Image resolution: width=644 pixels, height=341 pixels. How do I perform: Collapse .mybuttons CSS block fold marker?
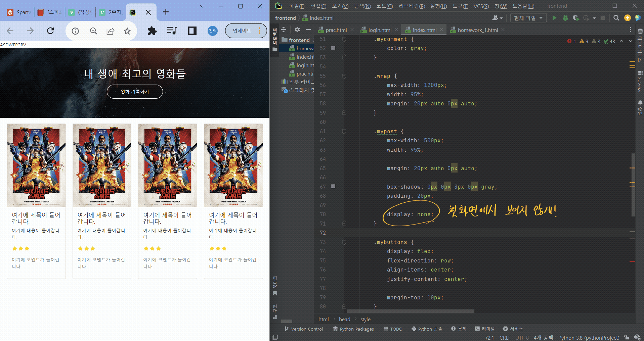coord(344,242)
